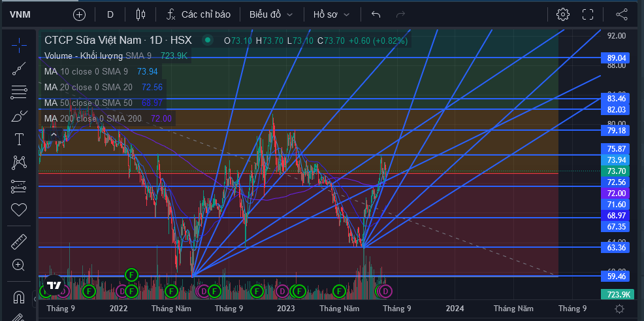Image resolution: width=644 pixels, height=321 pixels.
Task: Activate the zoom in tool
Action: (x=19, y=265)
